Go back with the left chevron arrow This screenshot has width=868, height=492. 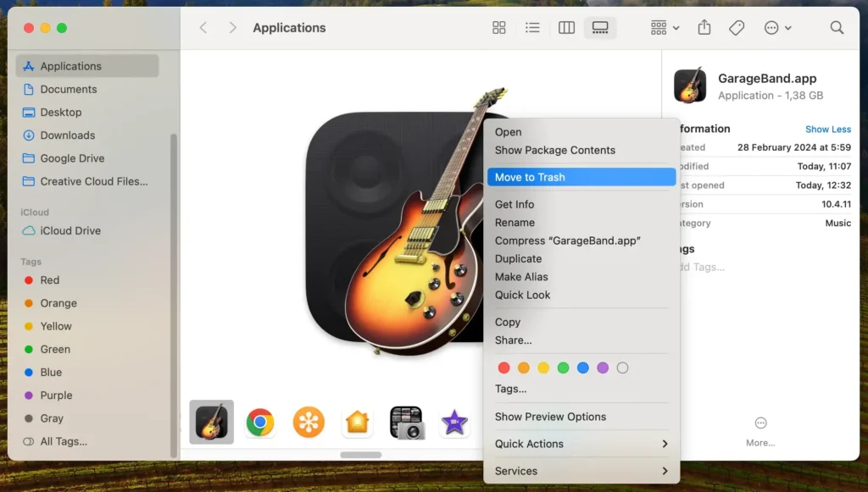pyautogui.click(x=203, y=28)
